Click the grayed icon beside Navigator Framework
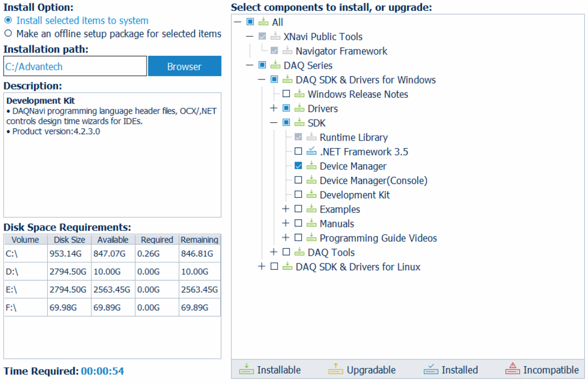Image resolution: width=588 pixels, height=384 pixels. click(288, 51)
